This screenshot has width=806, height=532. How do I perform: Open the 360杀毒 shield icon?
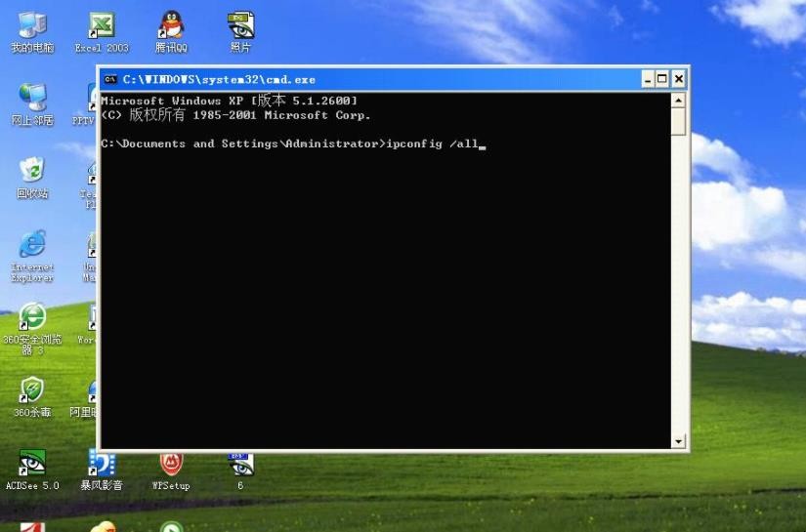pyautogui.click(x=32, y=397)
